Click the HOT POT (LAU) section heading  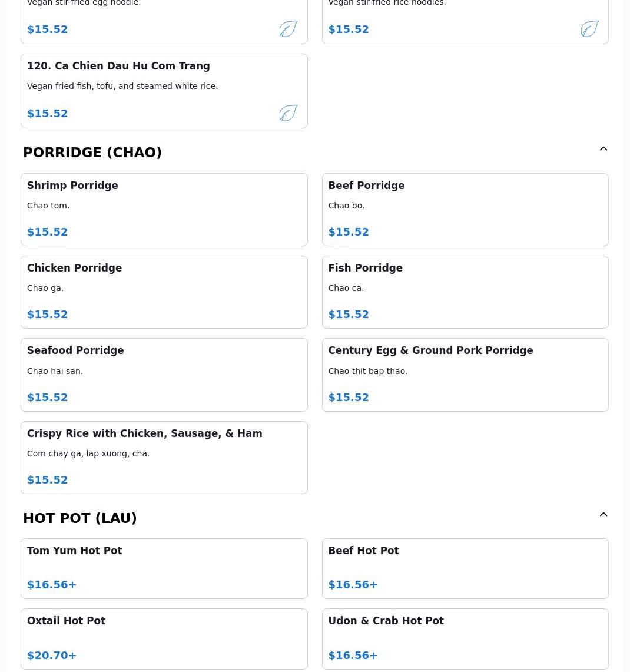click(x=80, y=518)
